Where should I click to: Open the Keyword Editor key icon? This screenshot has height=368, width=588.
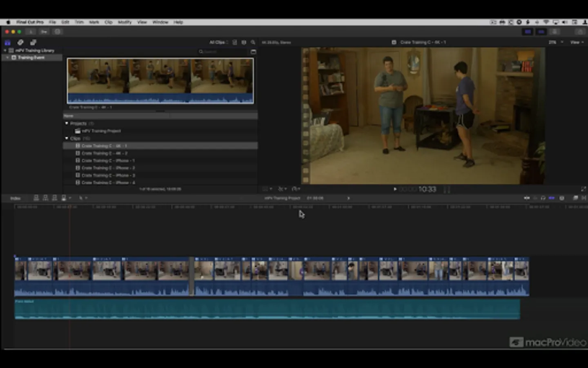44,31
